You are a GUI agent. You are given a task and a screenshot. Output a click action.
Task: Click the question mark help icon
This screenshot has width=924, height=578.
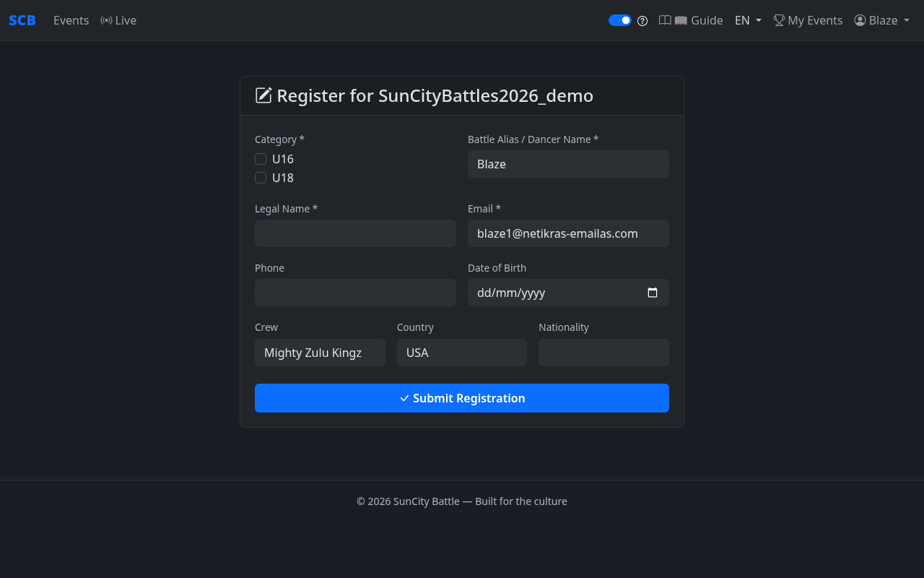point(642,20)
